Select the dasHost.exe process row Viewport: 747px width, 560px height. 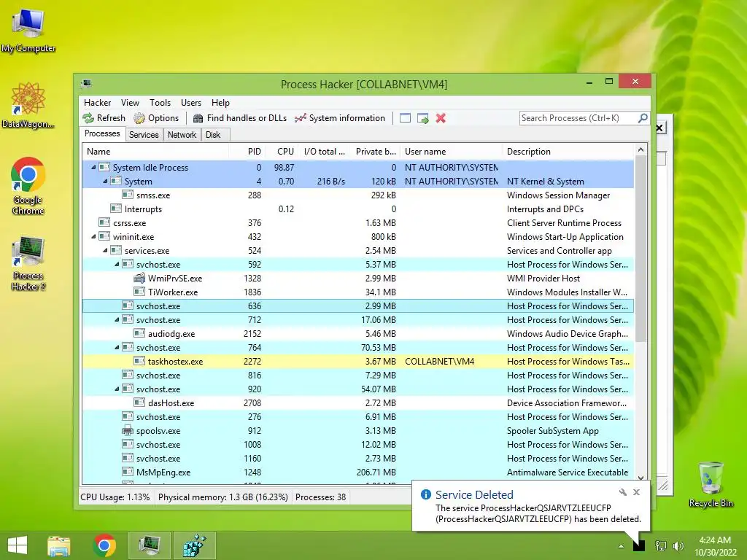358,402
